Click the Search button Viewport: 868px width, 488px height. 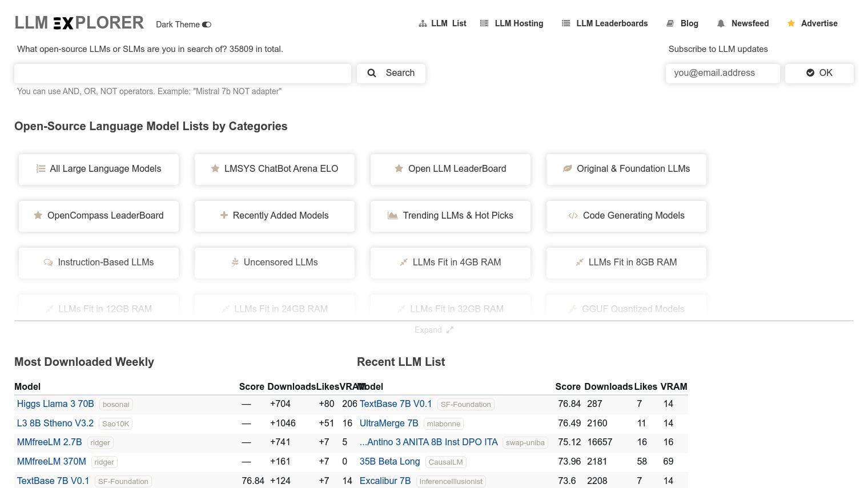pos(391,73)
